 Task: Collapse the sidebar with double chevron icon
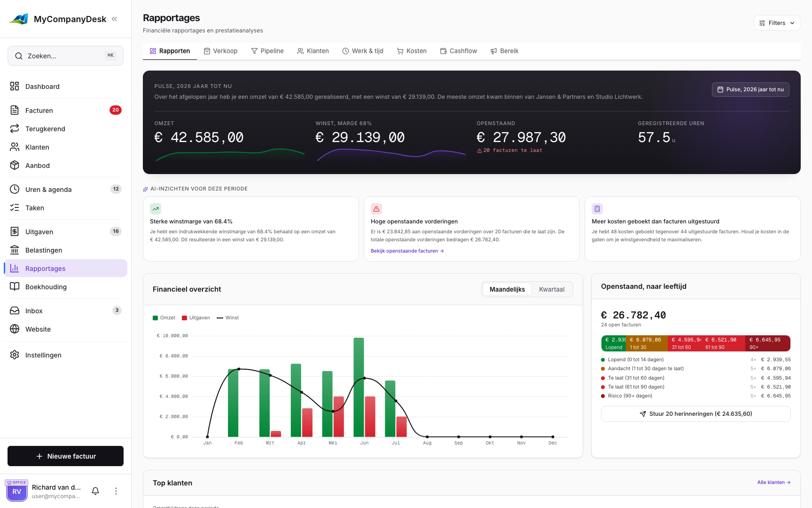[114, 19]
